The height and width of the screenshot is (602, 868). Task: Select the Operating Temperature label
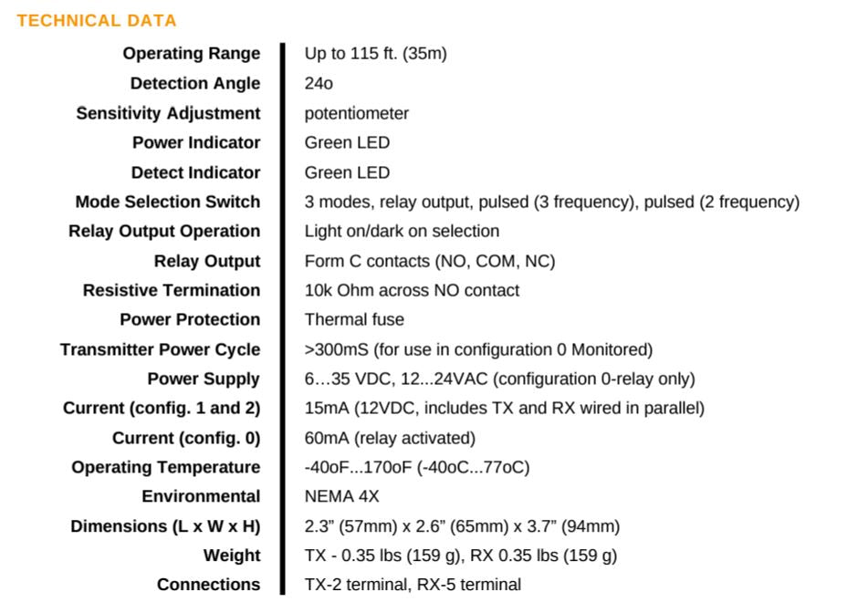coord(166,467)
